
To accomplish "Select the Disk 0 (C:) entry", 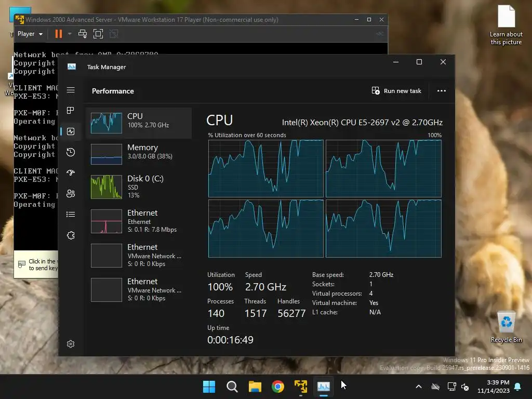I will [139, 187].
